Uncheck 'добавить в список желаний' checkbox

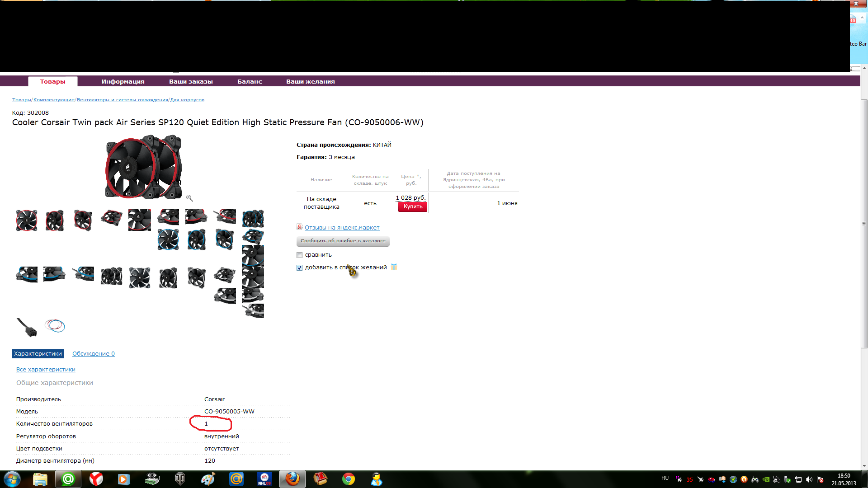pyautogui.click(x=299, y=268)
